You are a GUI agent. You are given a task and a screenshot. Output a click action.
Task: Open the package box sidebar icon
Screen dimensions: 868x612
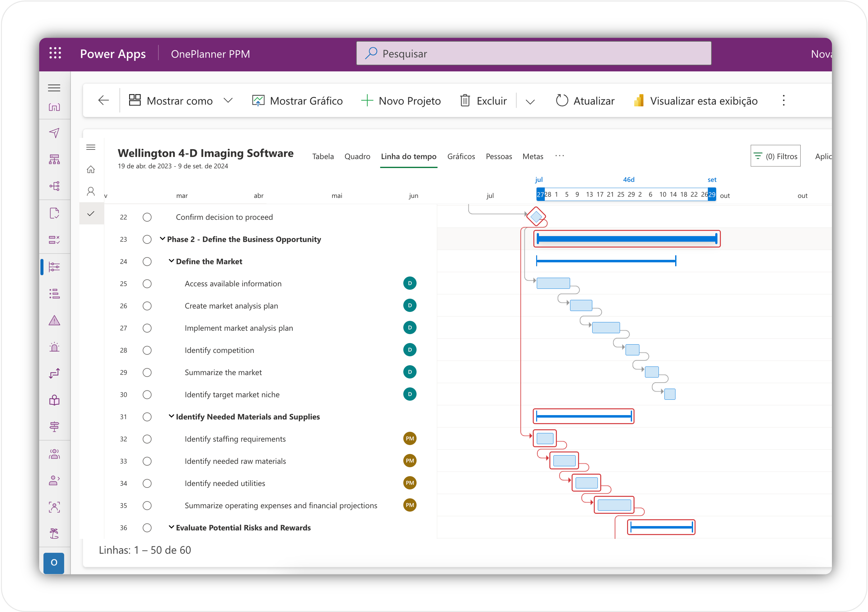pyautogui.click(x=54, y=400)
